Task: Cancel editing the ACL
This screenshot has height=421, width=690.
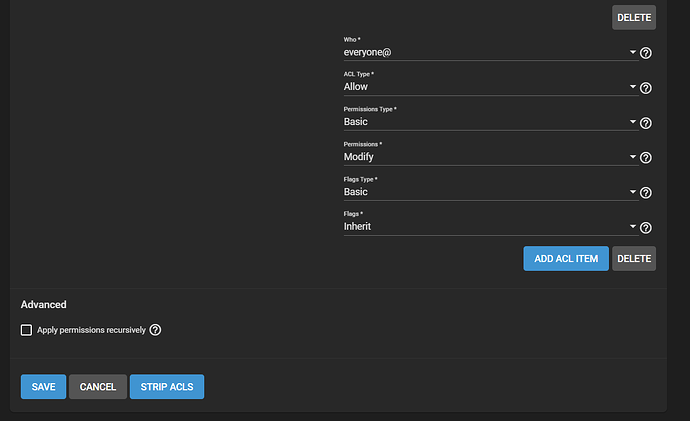Action: pyautogui.click(x=98, y=387)
